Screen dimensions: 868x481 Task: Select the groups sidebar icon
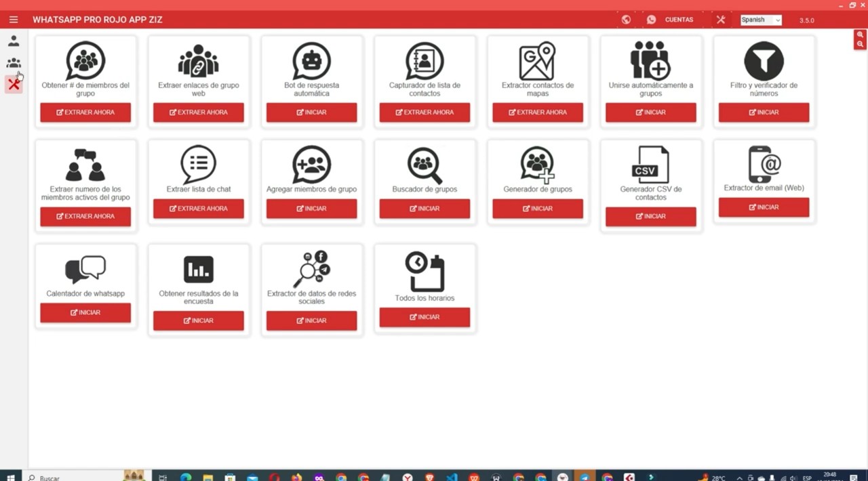pos(14,63)
